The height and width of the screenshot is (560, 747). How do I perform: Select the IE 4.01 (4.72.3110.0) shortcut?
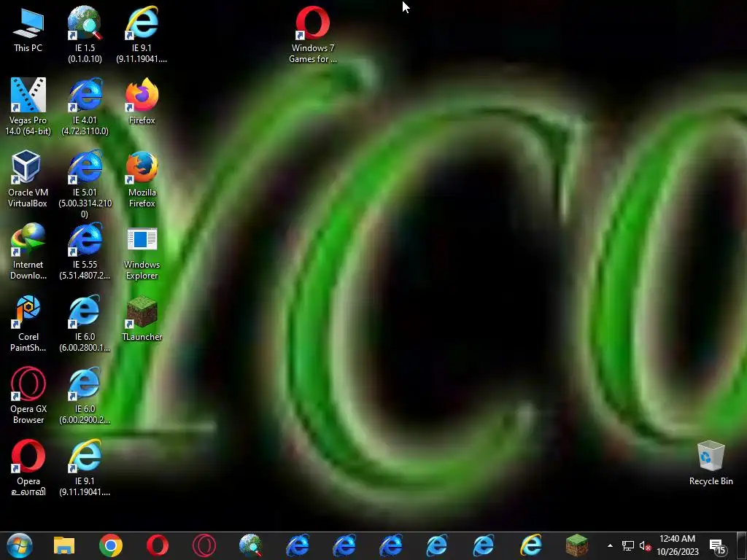[x=85, y=106]
